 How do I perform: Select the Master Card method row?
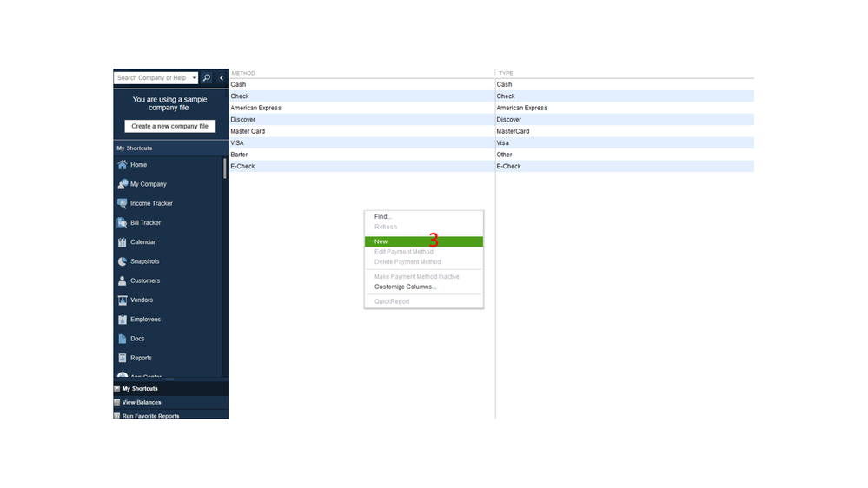coord(492,131)
